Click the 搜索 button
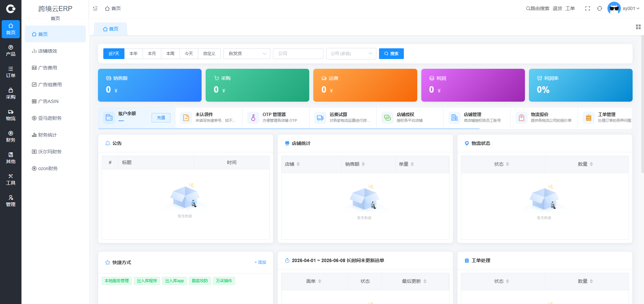The width and height of the screenshot is (644, 304). (x=391, y=54)
